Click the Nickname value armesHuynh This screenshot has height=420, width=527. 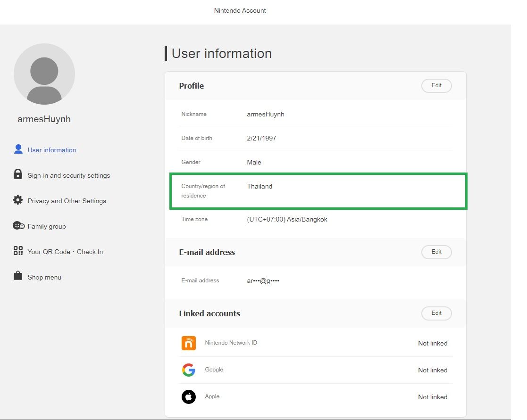tap(266, 114)
